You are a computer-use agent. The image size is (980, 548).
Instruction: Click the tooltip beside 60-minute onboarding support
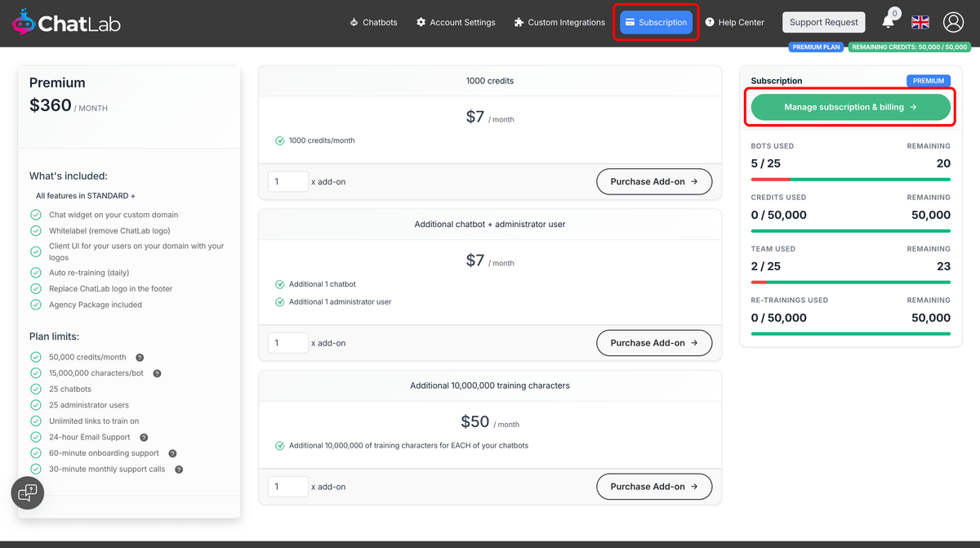(x=172, y=453)
